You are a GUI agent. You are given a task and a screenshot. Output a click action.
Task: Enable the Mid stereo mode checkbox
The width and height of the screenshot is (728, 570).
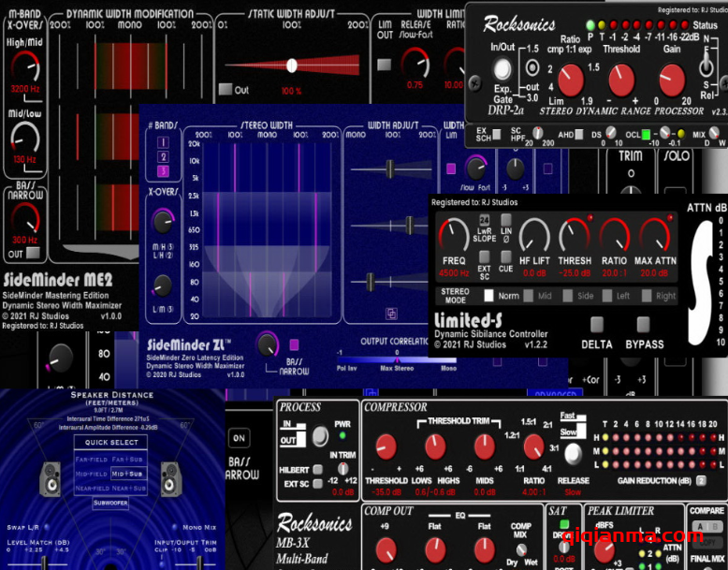pos(529,296)
